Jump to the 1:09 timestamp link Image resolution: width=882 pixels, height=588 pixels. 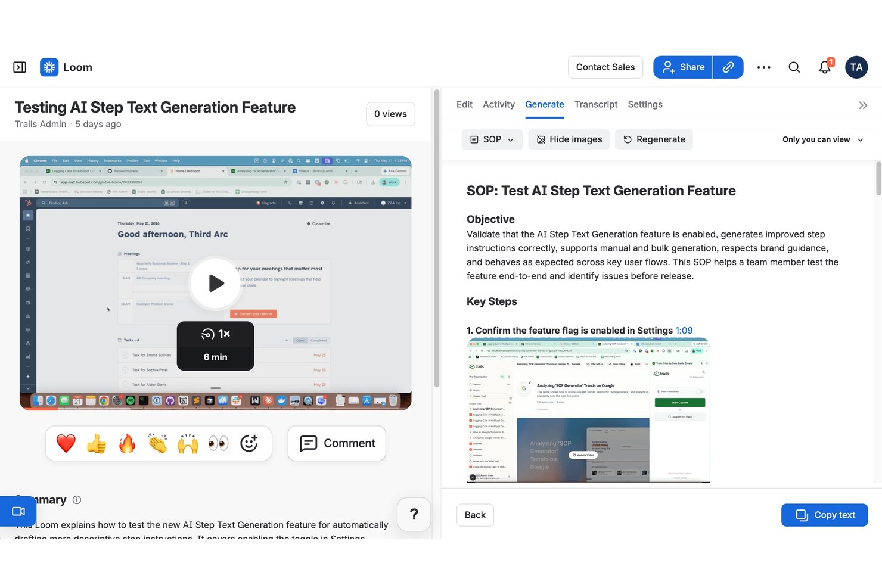coord(684,331)
